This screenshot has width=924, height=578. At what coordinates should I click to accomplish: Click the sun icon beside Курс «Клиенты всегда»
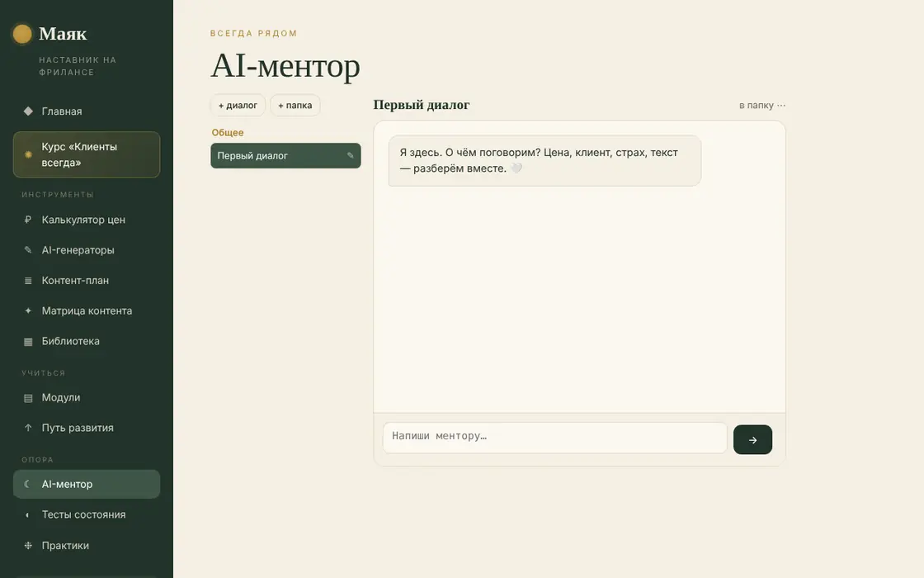click(28, 154)
